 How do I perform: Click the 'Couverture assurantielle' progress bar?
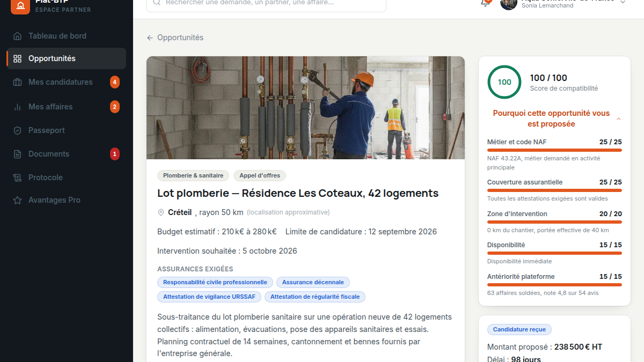coord(554,190)
